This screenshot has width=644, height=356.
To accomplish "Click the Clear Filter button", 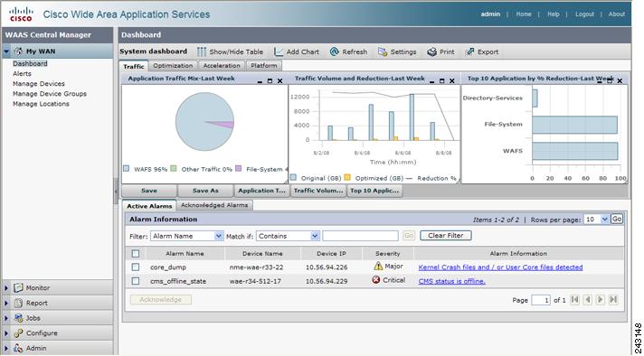I will [x=446, y=236].
